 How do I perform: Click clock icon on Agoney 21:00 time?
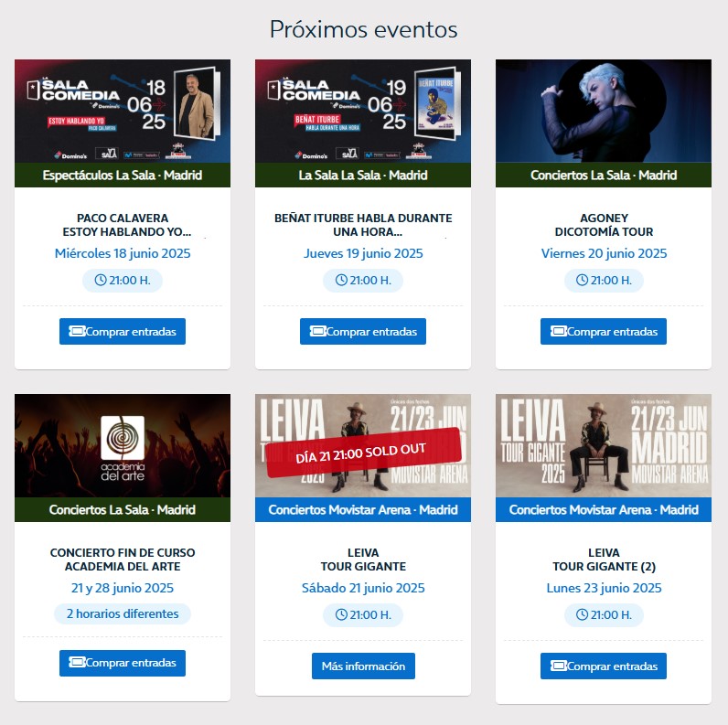[582, 280]
